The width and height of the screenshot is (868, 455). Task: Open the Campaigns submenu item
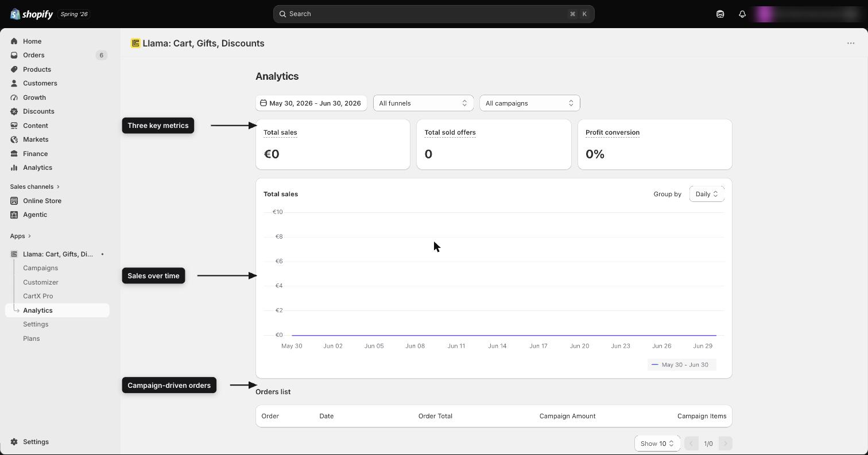click(40, 268)
